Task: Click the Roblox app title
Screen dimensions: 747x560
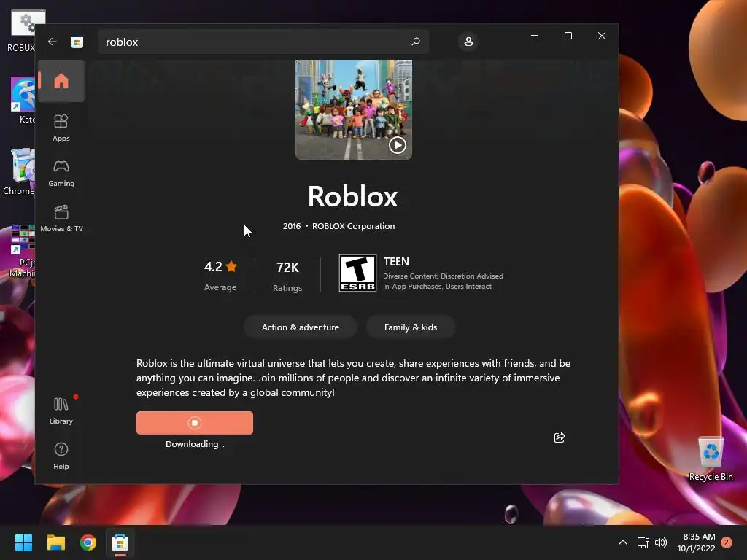Action: pyautogui.click(x=352, y=196)
